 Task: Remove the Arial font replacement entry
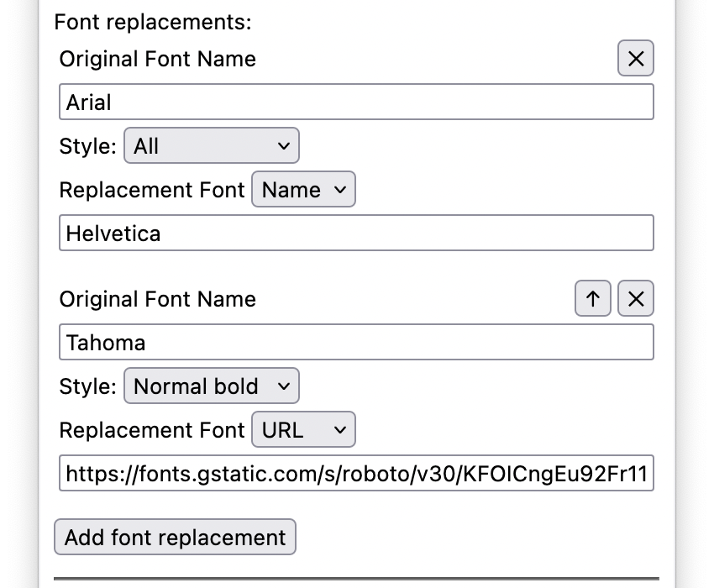(x=636, y=59)
